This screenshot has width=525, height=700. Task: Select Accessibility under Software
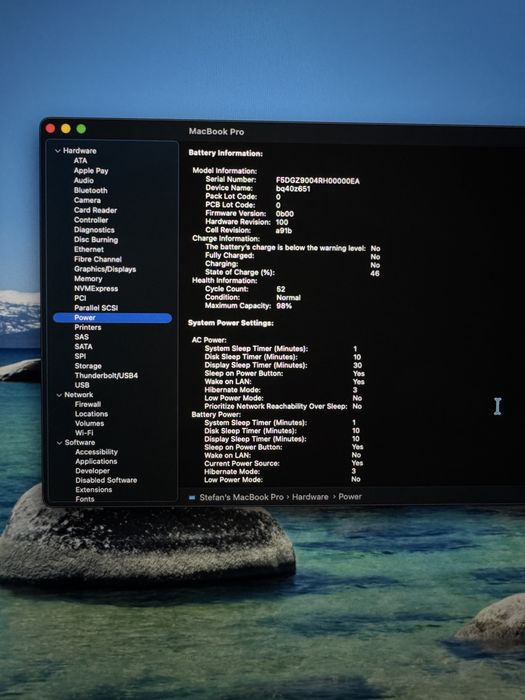[96, 452]
